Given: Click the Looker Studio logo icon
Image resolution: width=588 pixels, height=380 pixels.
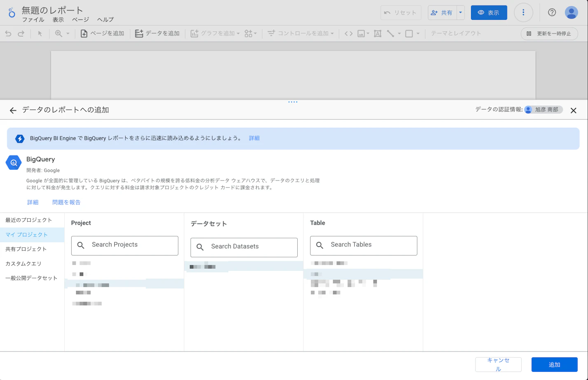Looking at the screenshot, I should 12,12.
